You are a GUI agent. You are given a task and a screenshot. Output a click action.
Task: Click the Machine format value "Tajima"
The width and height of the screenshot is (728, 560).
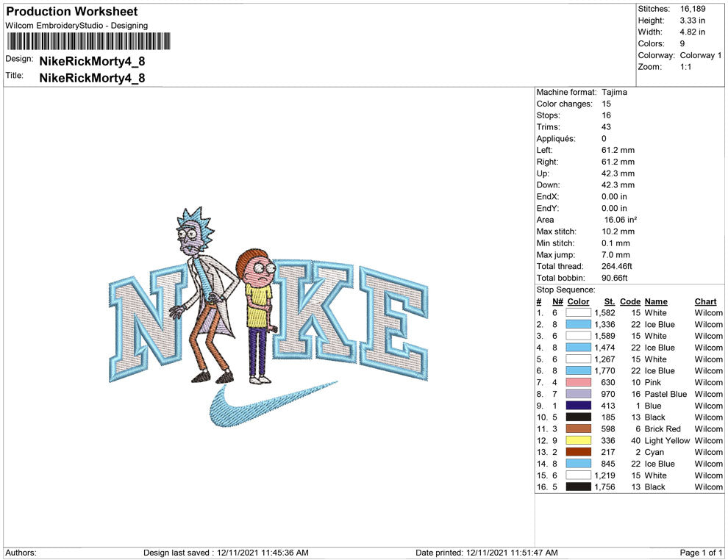pyautogui.click(x=614, y=92)
